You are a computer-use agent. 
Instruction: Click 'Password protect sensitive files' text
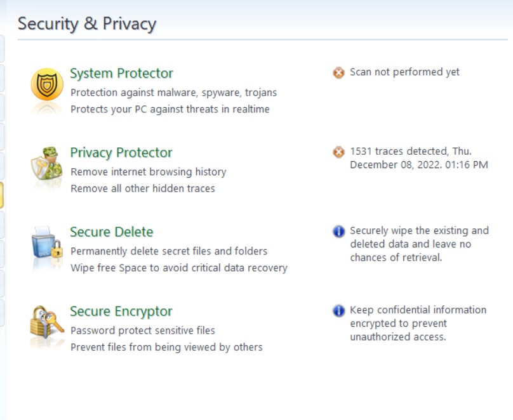pos(143,330)
